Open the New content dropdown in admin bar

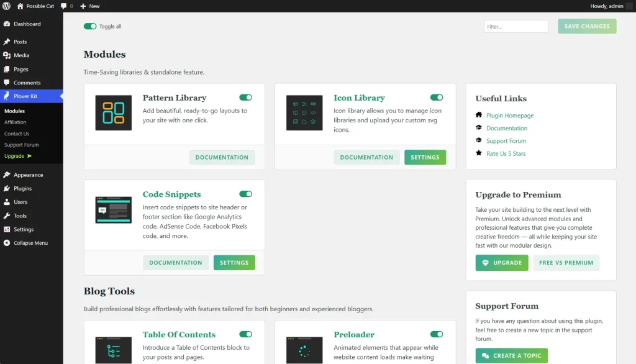pos(90,6)
